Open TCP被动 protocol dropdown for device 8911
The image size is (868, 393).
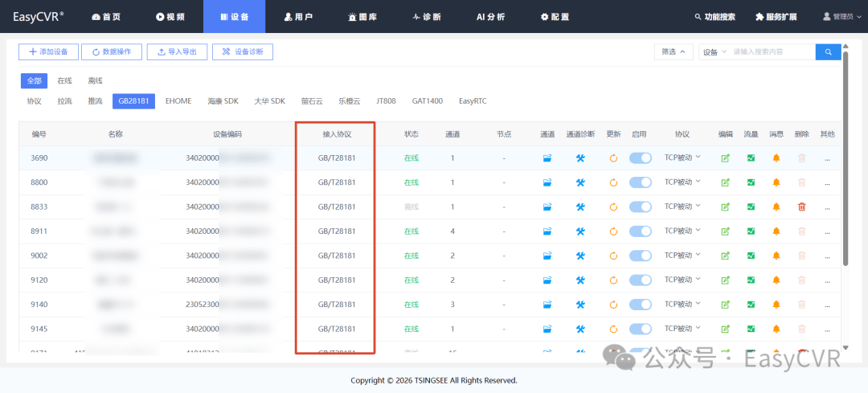tap(682, 231)
